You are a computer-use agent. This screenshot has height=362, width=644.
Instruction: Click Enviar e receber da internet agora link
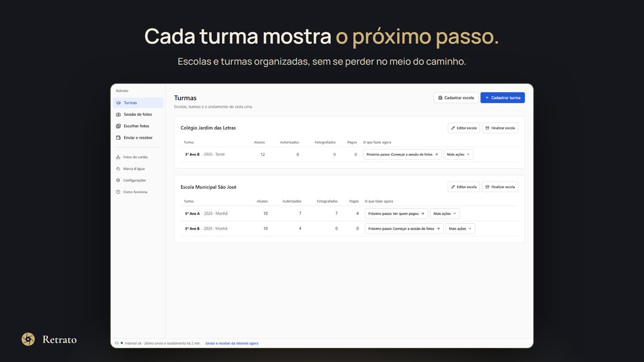(x=232, y=343)
